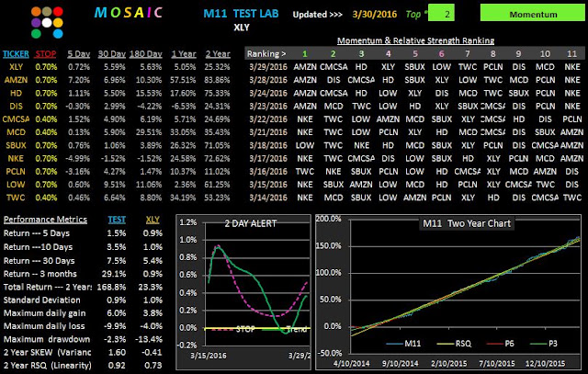Select the Maximum drawdown metric label

tap(47, 339)
